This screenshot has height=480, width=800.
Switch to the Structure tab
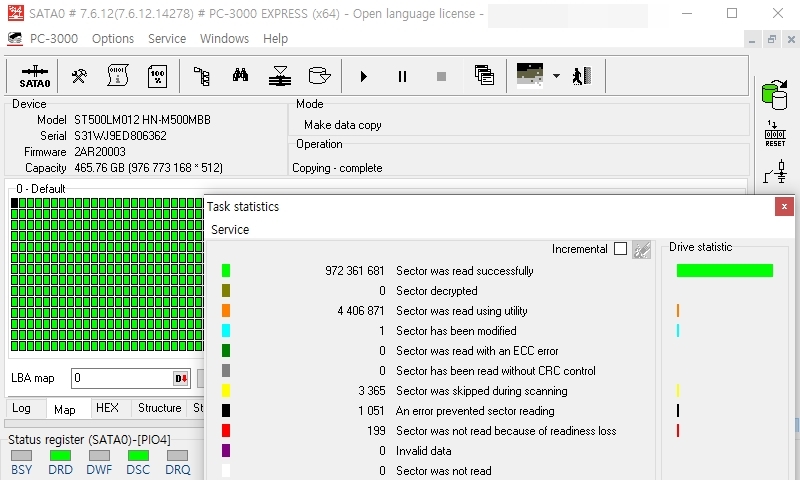click(160, 408)
